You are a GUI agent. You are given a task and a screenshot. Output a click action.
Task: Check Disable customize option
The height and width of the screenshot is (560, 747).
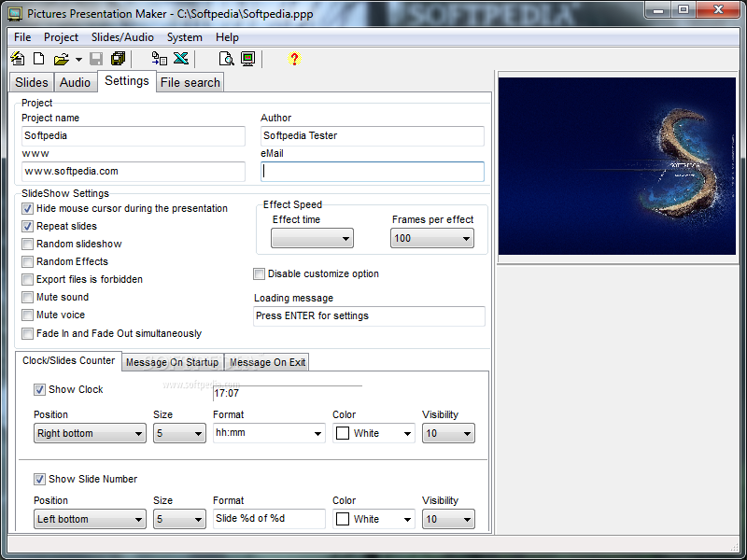(x=260, y=273)
